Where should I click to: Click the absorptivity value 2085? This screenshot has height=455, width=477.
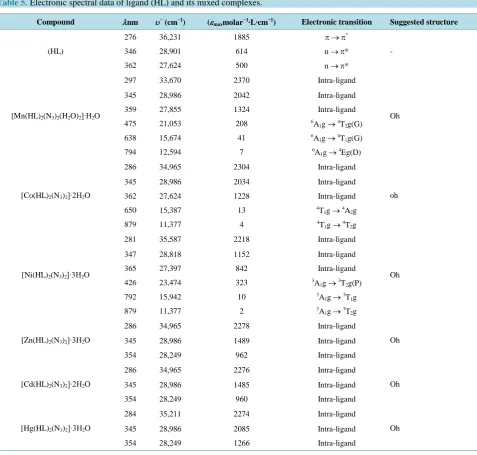(x=241, y=429)
